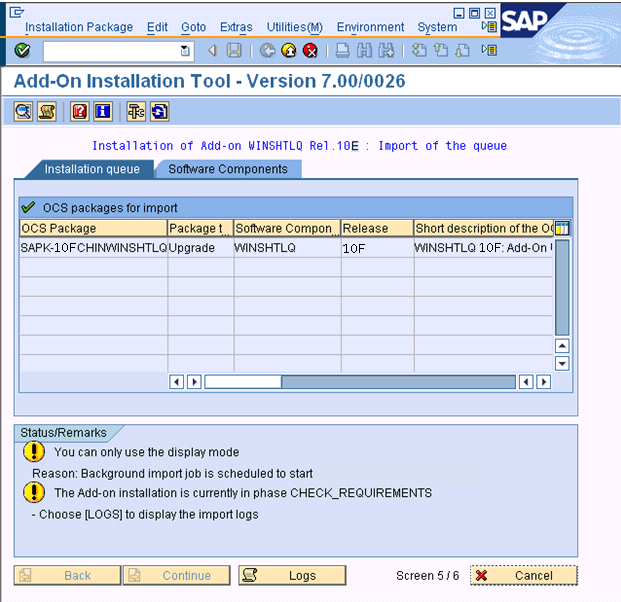
Task: Select the SAPK-10FCHINWINSHTLQ package cell
Action: (93, 248)
